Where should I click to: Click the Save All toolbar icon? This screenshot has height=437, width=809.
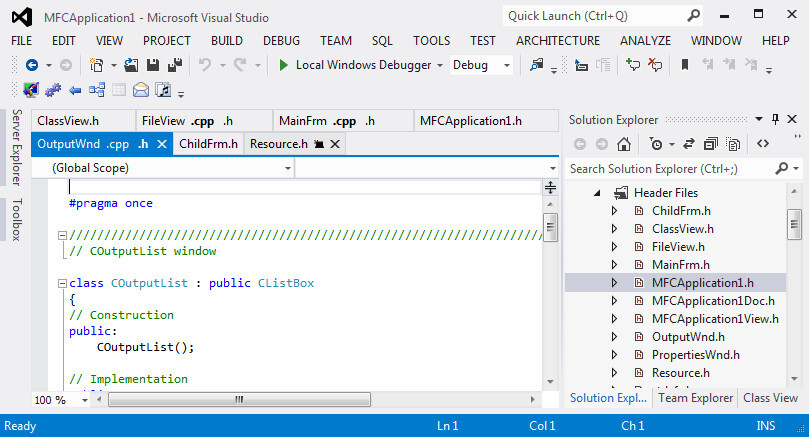click(175, 65)
